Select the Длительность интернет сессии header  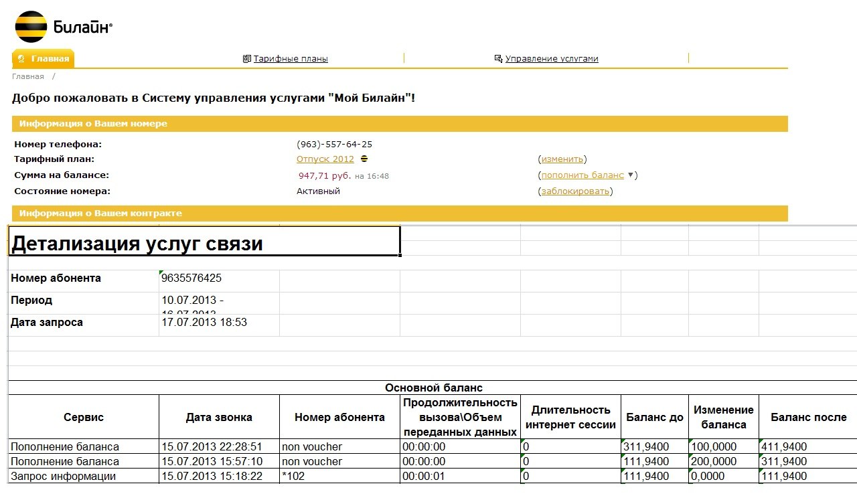click(570, 417)
